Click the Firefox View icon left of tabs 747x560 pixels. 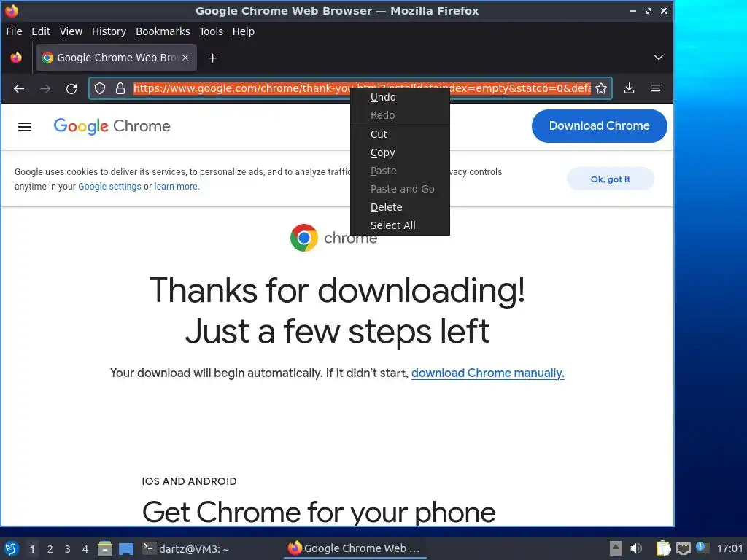pyautogui.click(x=16, y=58)
